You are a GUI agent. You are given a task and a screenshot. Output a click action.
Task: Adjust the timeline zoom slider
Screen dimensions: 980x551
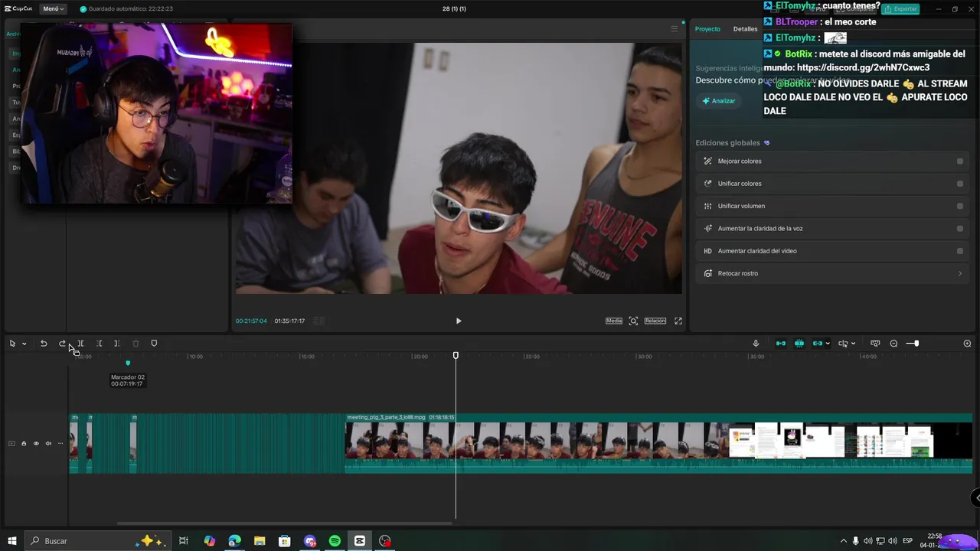pos(916,344)
